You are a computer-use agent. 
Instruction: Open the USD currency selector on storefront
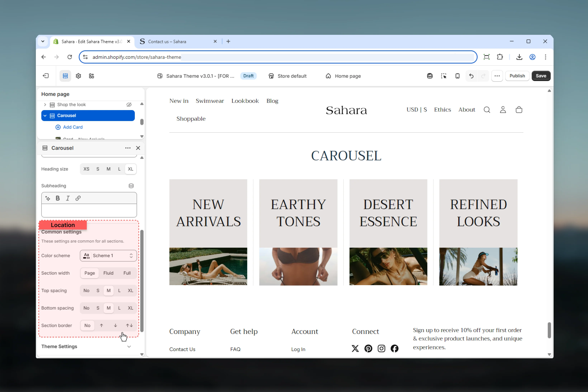pos(417,110)
